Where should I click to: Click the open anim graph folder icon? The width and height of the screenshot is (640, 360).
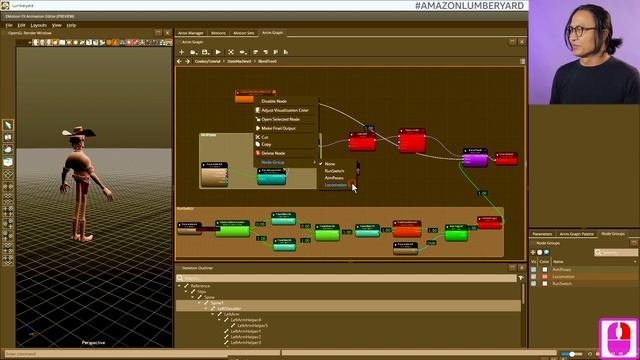[193, 52]
